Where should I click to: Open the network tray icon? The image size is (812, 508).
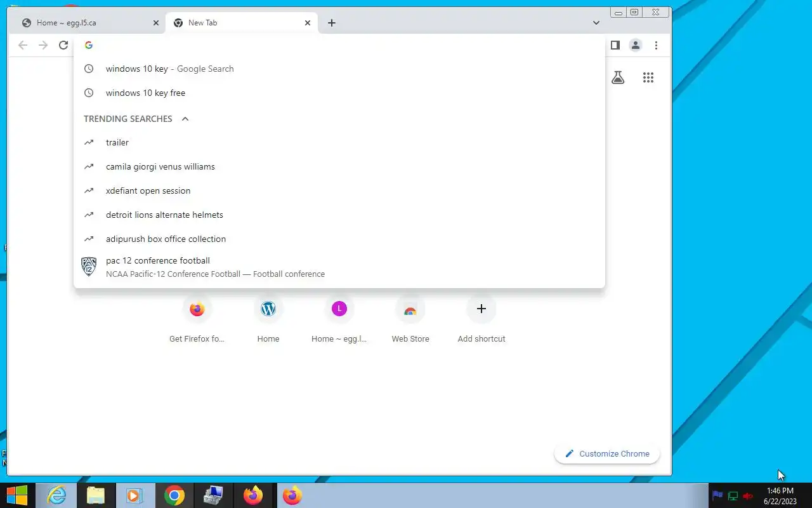tap(733, 496)
